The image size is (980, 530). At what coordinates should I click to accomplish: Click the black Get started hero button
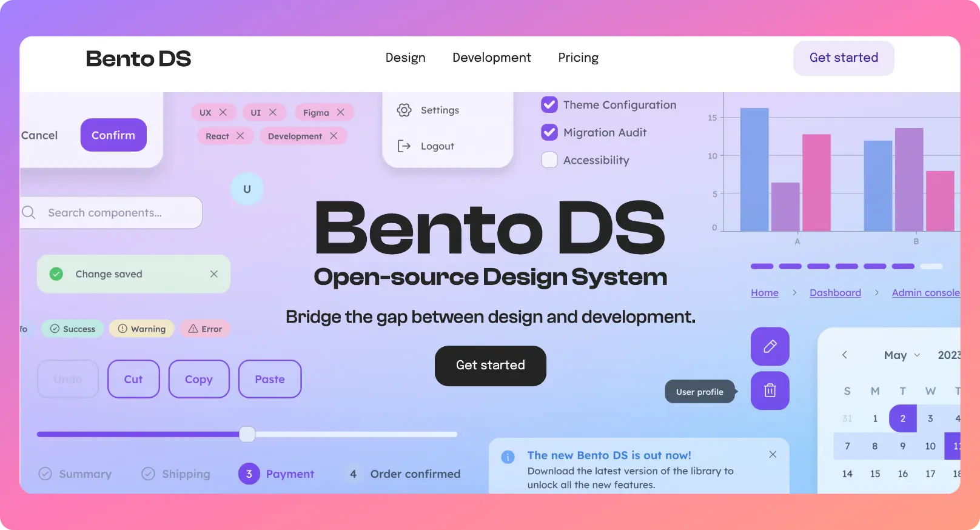coord(490,366)
